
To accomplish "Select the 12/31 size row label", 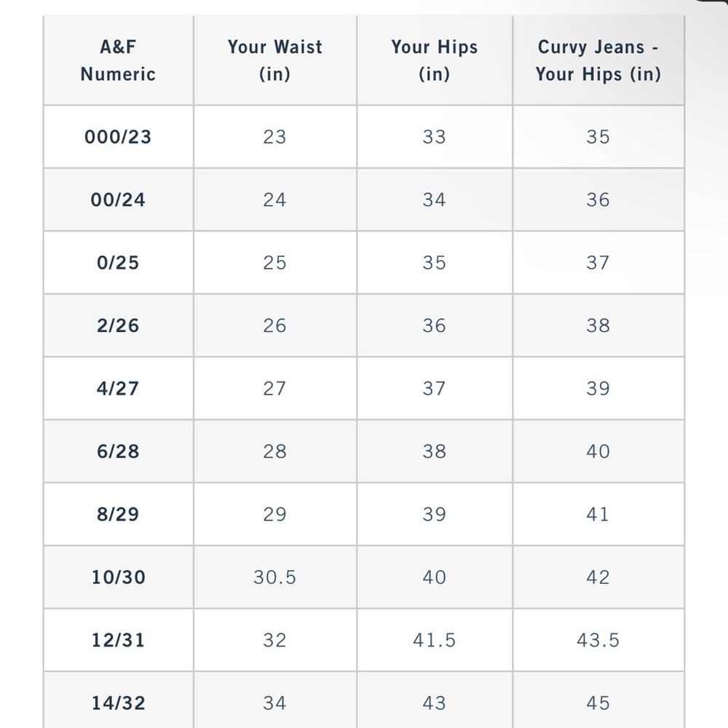I will [118, 640].
